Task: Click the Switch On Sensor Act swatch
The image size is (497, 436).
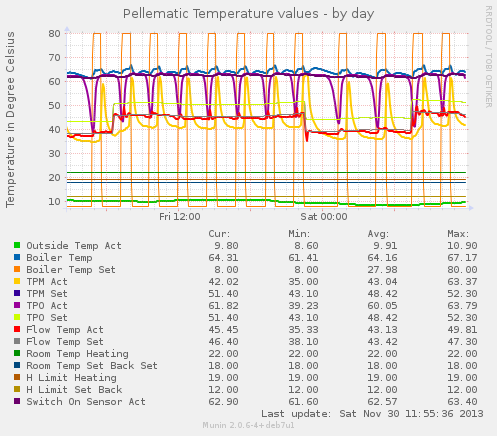Action: 17,401
